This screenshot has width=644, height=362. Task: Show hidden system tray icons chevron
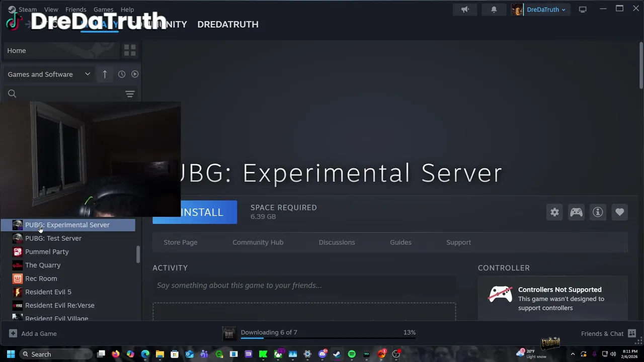pos(573,354)
